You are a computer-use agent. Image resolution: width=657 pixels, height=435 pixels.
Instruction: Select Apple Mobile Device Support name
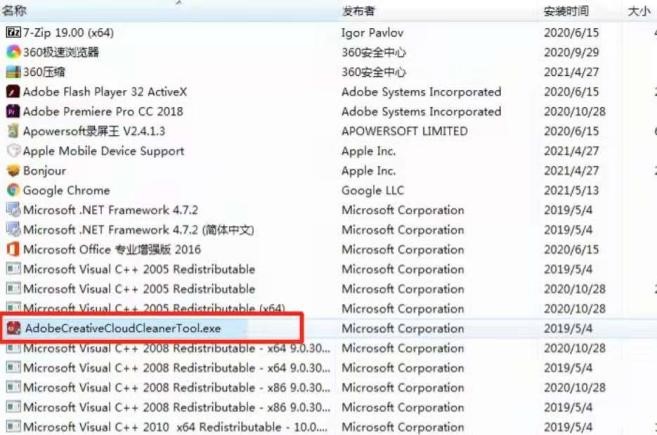(x=103, y=151)
